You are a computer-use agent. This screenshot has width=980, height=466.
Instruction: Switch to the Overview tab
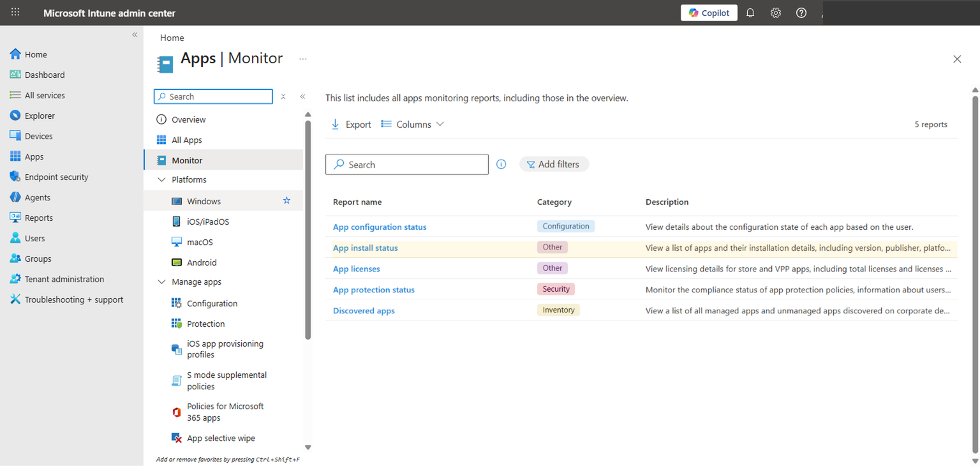coord(189,119)
